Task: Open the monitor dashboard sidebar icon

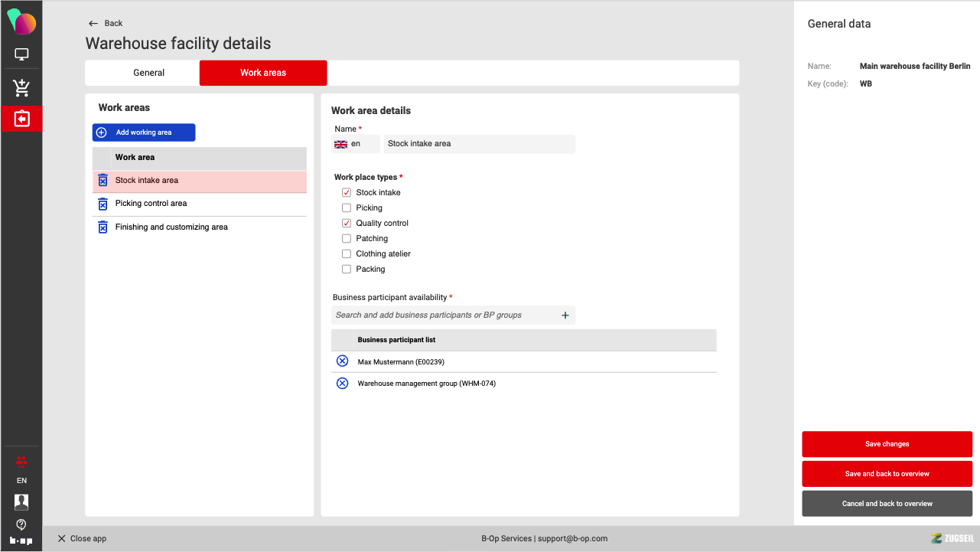Action: click(x=21, y=54)
